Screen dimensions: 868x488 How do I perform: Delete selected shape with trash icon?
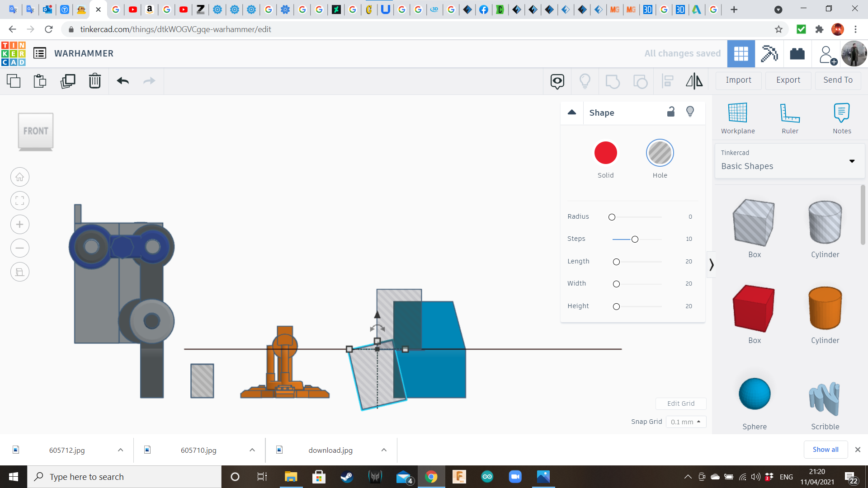[x=94, y=81]
